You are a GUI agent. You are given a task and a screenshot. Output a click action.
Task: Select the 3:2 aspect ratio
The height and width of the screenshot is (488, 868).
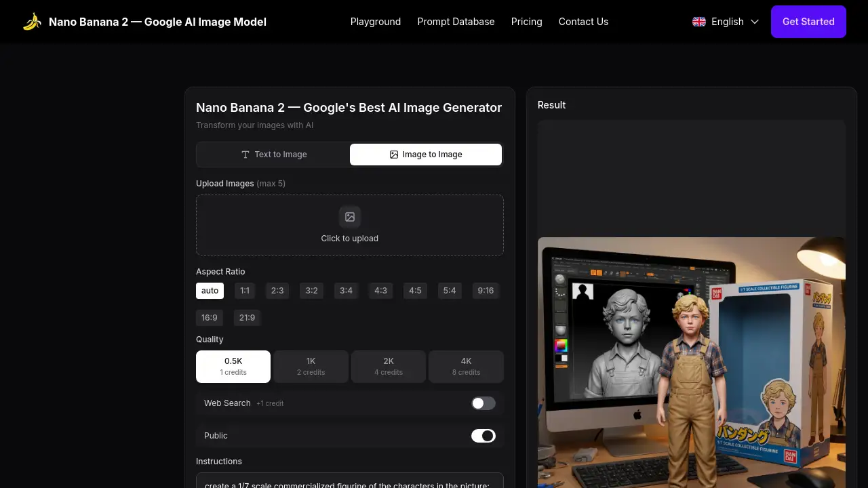click(312, 291)
